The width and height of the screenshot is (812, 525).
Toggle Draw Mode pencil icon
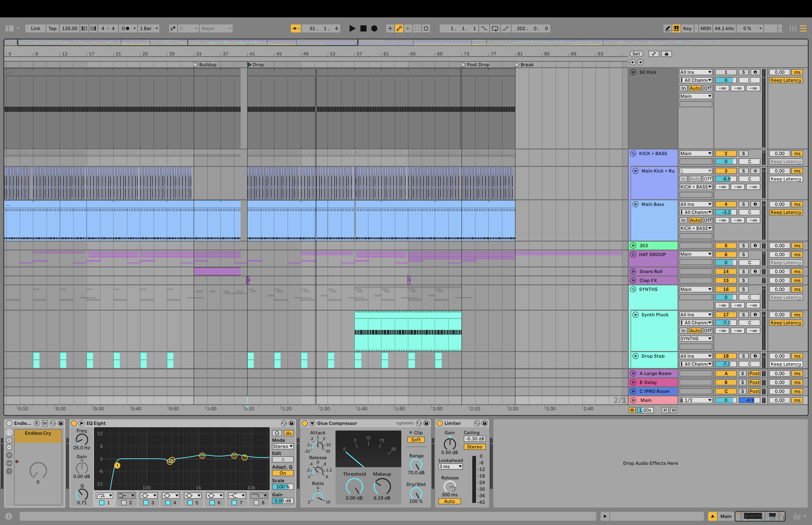(x=667, y=29)
